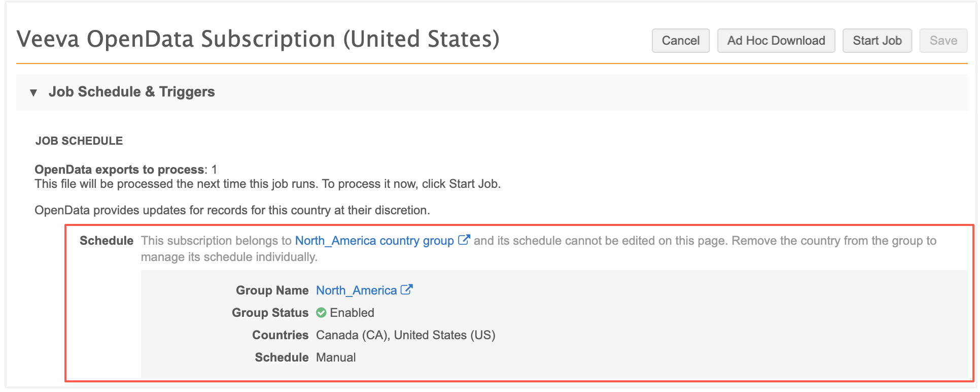Start the job with Start Job
The image size is (980, 392).
click(877, 41)
